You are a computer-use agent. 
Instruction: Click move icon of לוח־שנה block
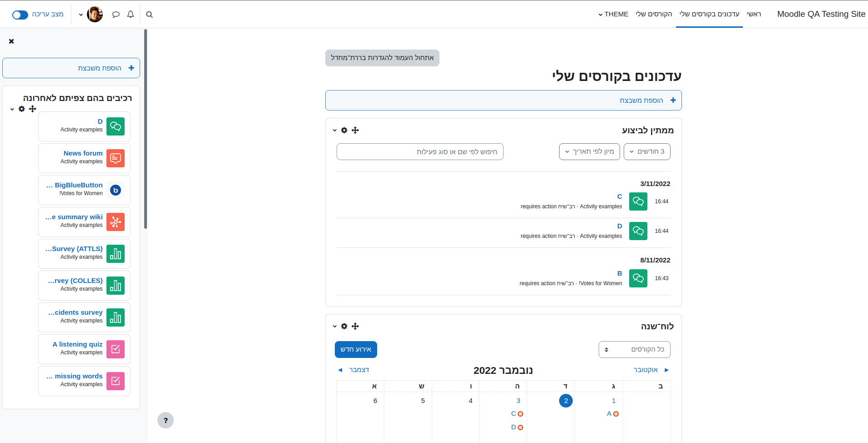pos(355,326)
